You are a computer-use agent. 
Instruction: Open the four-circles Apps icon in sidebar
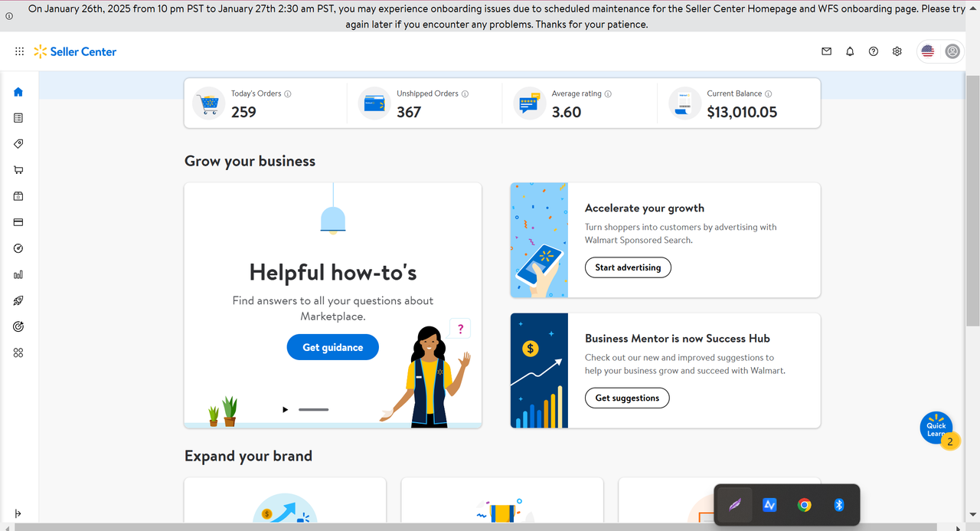(x=18, y=352)
